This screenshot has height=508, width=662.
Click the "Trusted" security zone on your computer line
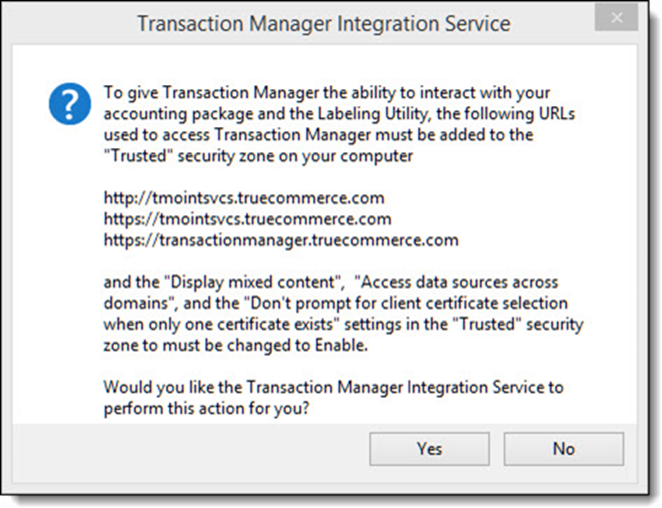258,156
